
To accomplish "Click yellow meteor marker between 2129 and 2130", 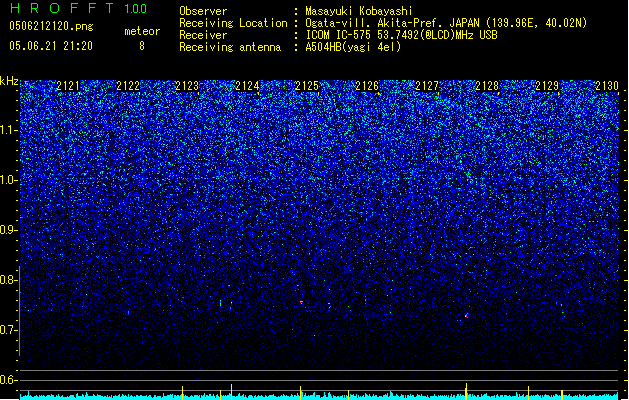I will tap(562, 395).
